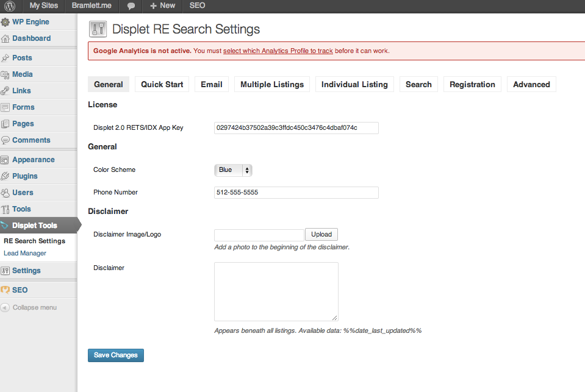Screen dimensions: 585x392
Task: Open the Forms menu item
Action: pos(38,107)
